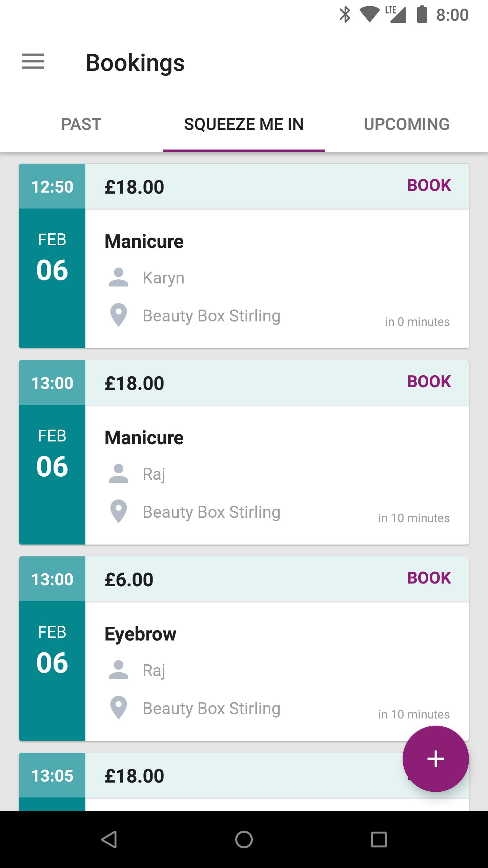Tap Beauty Box Stirling in 13:00 Manicure card
The height and width of the screenshot is (868, 488).
click(x=211, y=512)
